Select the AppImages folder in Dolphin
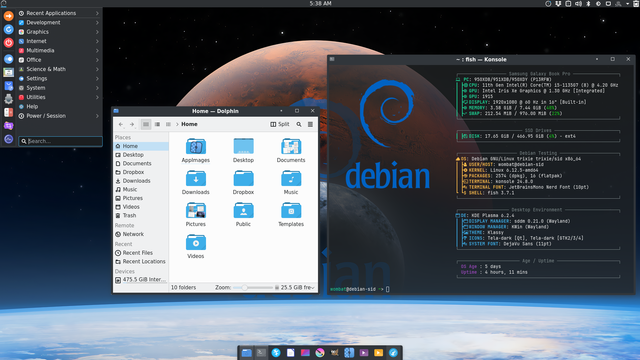 tap(196, 151)
